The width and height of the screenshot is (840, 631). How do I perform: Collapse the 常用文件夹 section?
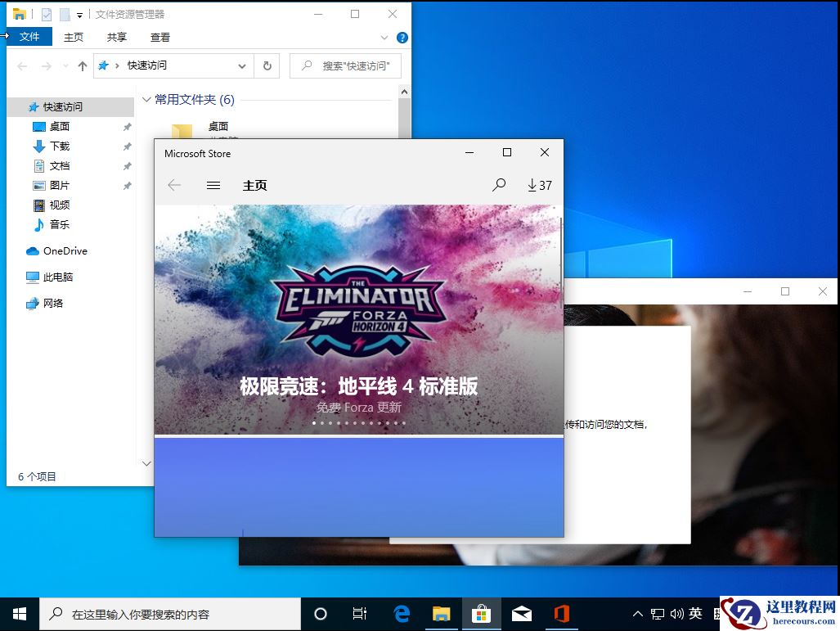pyautogui.click(x=146, y=99)
